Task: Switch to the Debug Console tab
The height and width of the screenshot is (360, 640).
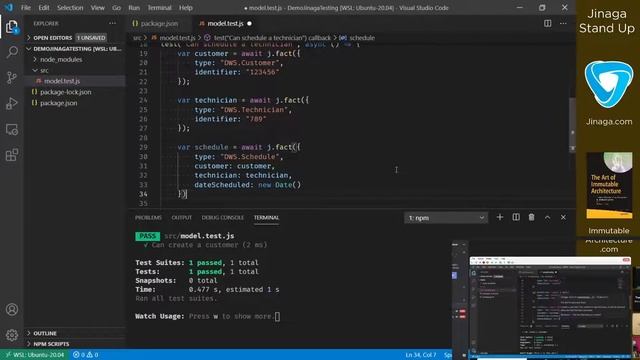Action: point(222,218)
